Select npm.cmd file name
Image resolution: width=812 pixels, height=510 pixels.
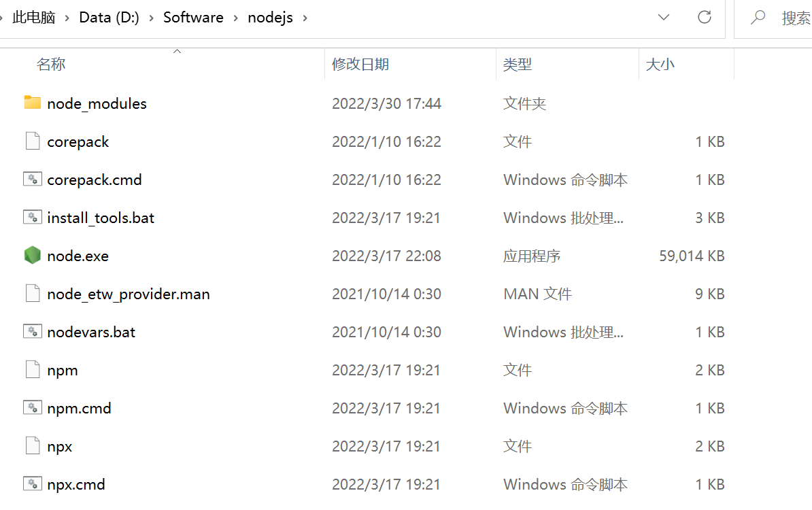click(79, 408)
